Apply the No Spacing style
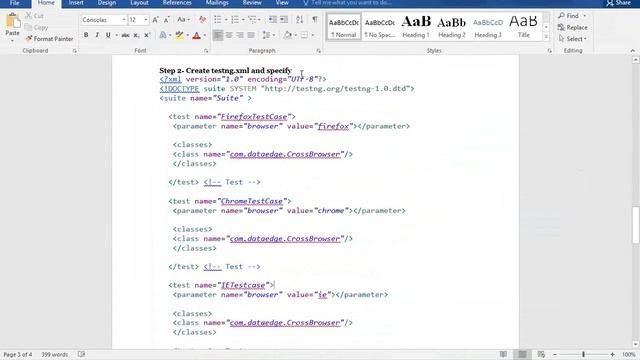 (x=380, y=27)
